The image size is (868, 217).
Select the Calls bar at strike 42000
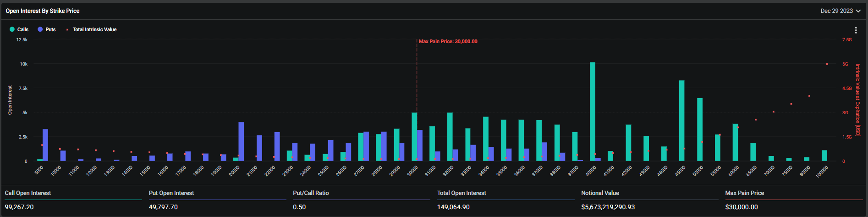point(628,143)
